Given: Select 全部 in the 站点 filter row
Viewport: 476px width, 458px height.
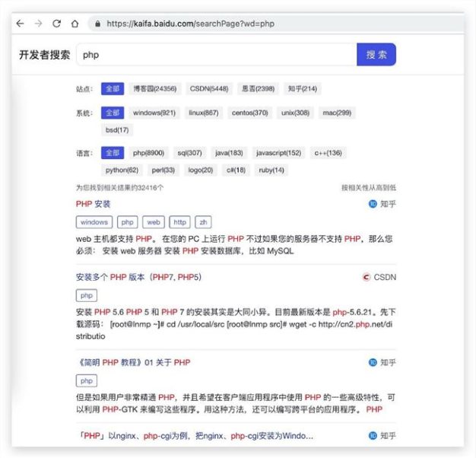Looking at the screenshot, I should pyautogui.click(x=113, y=89).
